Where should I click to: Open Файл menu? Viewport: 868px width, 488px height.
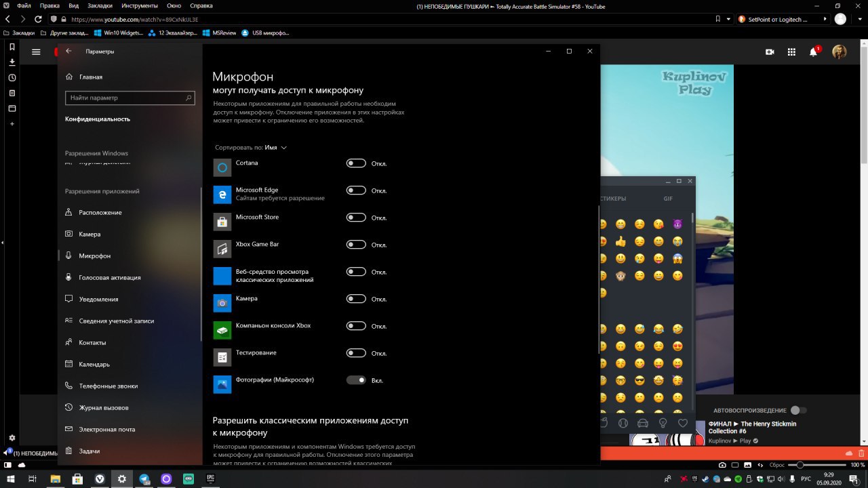pos(24,5)
